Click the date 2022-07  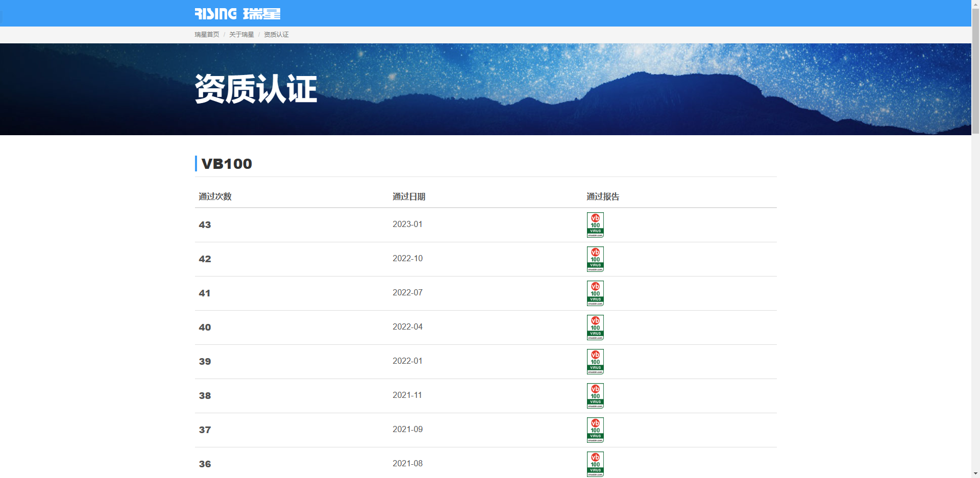coord(408,293)
